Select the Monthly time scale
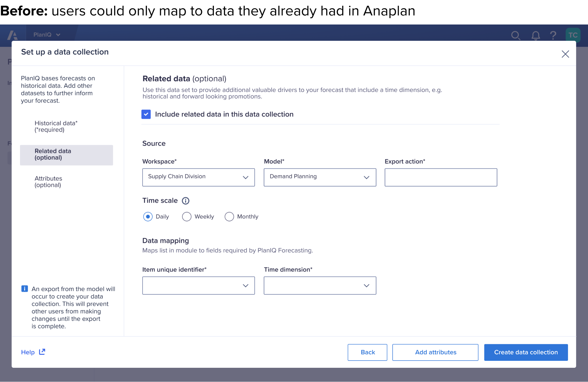This screenshot has height=382, width=588. [x=229, y=217]
